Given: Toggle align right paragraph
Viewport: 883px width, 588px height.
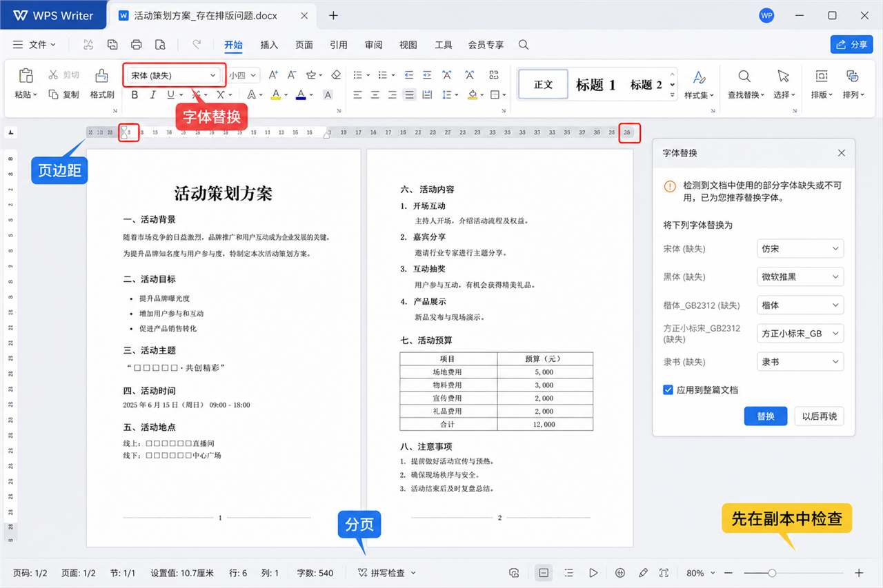Looking at the screenshot, I should point(393,94).
